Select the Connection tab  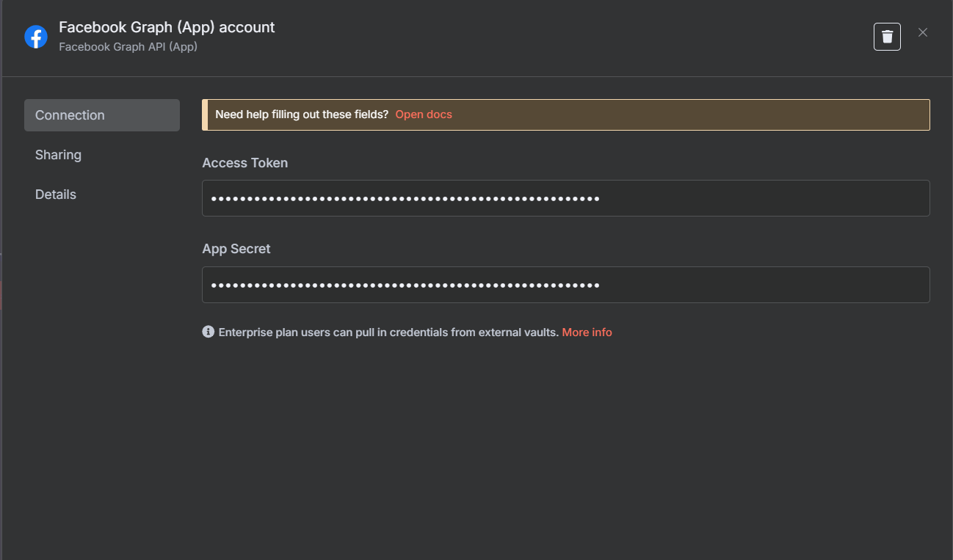pyautogui.click(x=102, y=115)
